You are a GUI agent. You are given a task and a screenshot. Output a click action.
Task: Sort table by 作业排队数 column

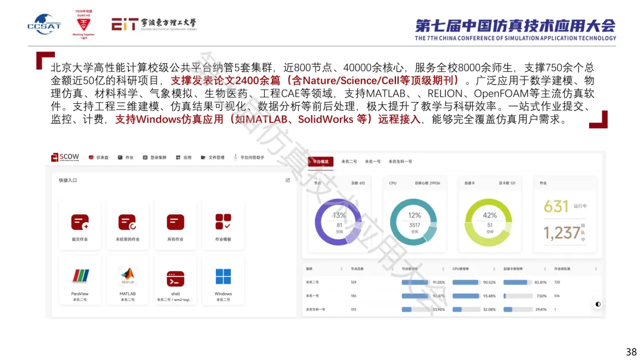click(x=596, y=269)
